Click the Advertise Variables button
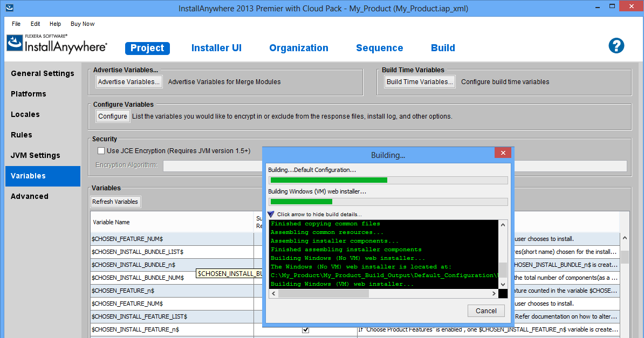Screen dimensions: 644x338 click(x=128, y=81)
